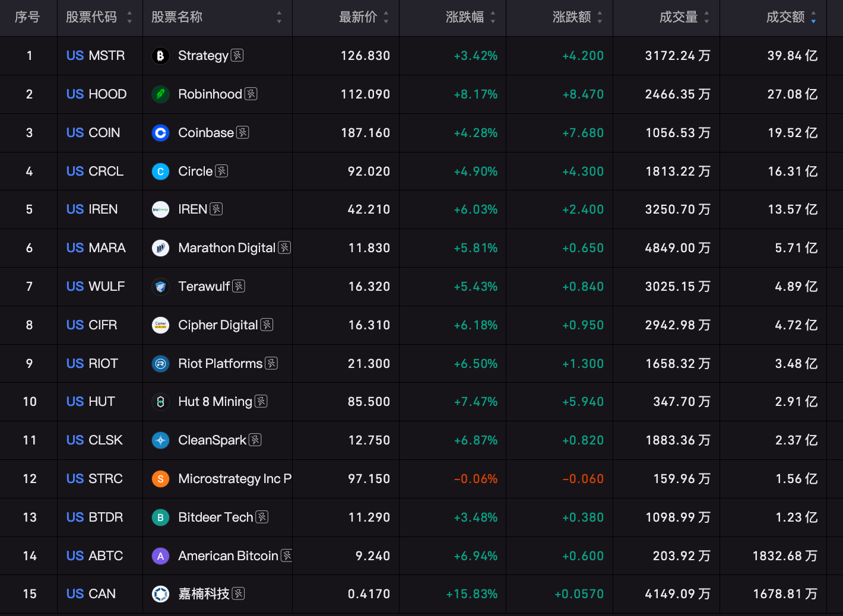
Task: Click the badge icon next to 嘉楠科技
Action: click(238, 593)
